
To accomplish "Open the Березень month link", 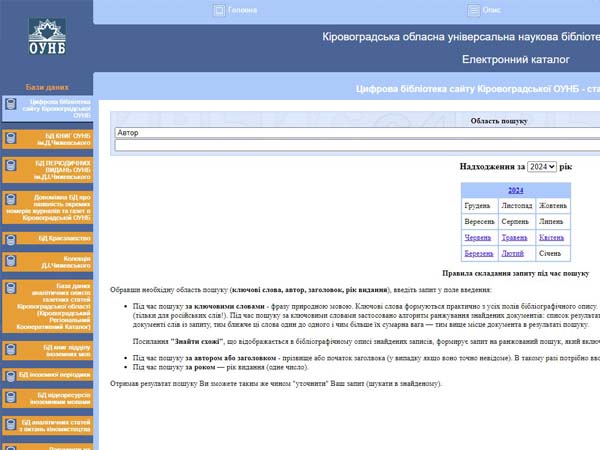I will [479, 253].
